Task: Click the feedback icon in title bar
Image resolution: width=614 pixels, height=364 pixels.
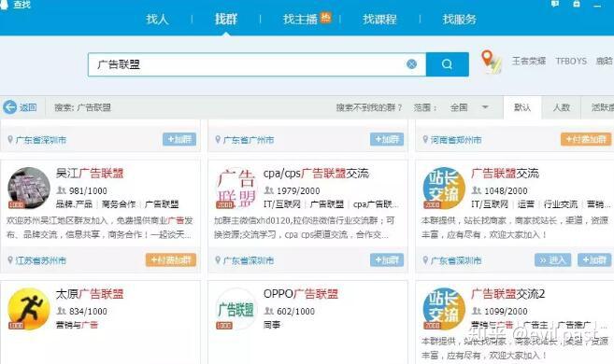Action: pyautogui.click(x=555, y=4)
